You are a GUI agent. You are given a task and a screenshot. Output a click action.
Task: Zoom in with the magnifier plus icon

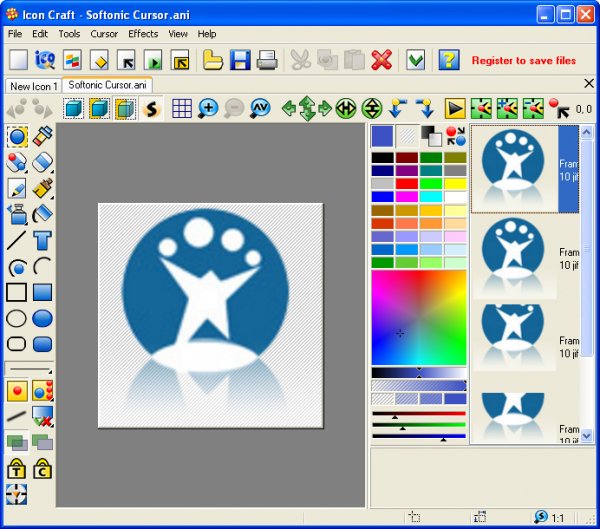pos(208,109)
